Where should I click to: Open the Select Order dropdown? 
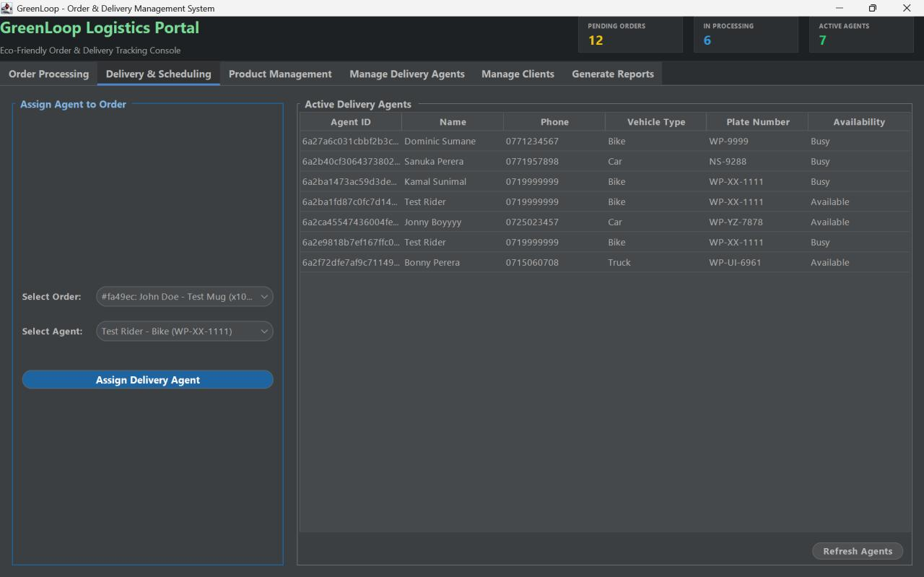185,297
